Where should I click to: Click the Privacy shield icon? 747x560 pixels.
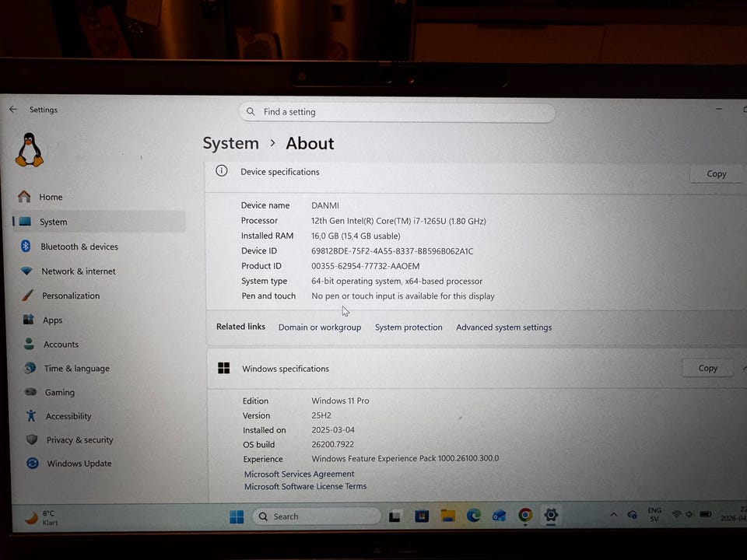click(x=32, y=439)
